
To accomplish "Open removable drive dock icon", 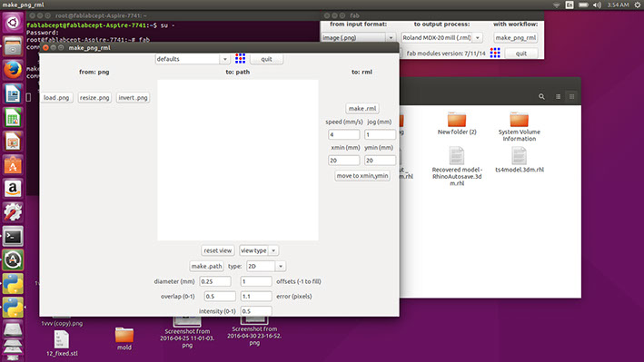I will [x=13, y=329].
